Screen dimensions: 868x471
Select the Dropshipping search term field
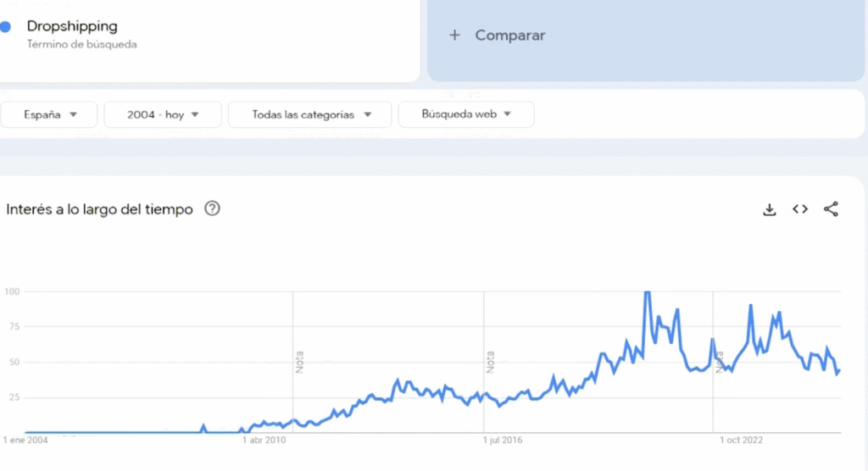click(x=208, y=39)
